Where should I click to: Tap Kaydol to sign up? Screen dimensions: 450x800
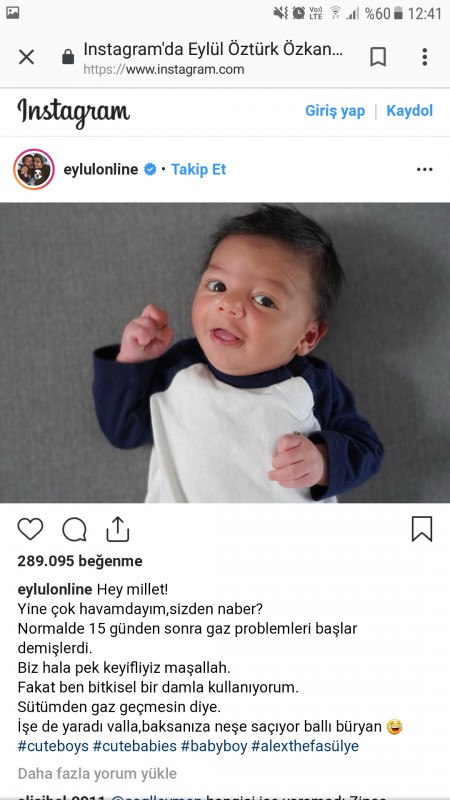tap(409, 111)
